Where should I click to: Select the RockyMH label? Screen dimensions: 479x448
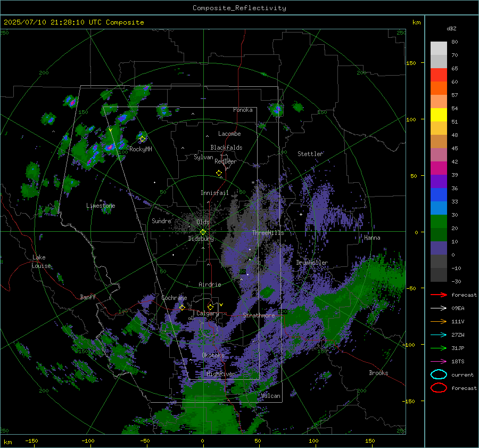click(141, 149)
